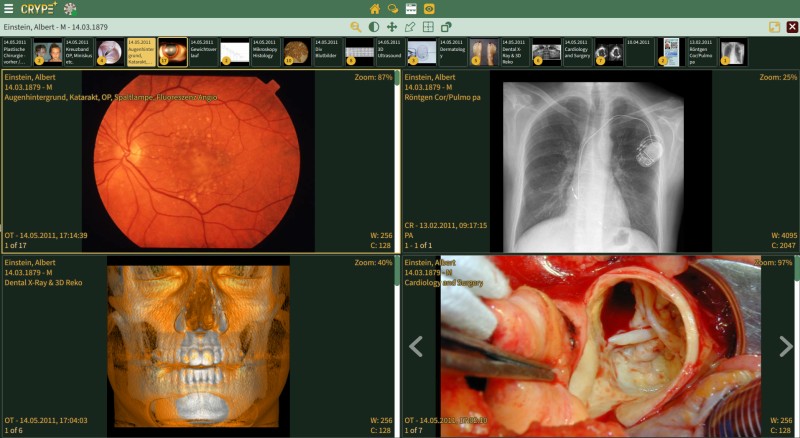The height and width of the screenshot is (438, 800).
Task: Expand the viewer to fullscreen
Action: click(774, 26)
